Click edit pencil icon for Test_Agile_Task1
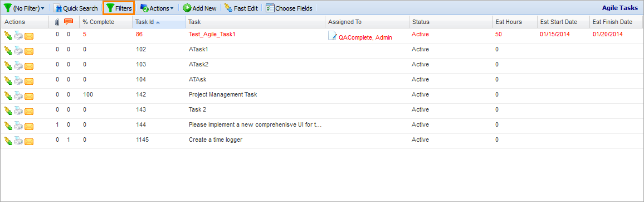Image resolution: width=644 pixels, height=202 pixels. 8,36
